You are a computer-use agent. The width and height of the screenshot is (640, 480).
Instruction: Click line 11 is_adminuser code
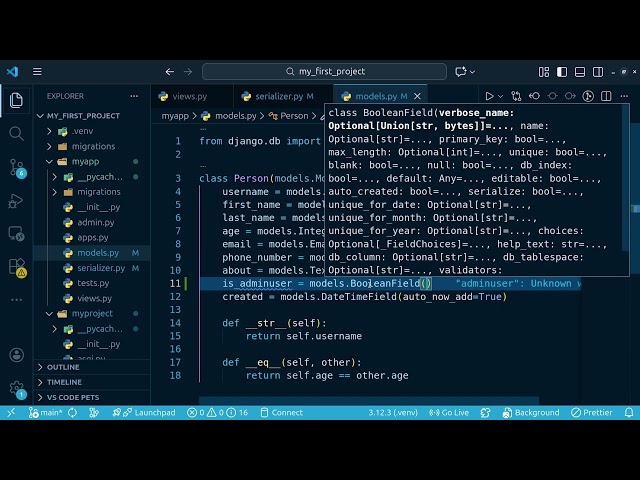click(x=327, y=284)
